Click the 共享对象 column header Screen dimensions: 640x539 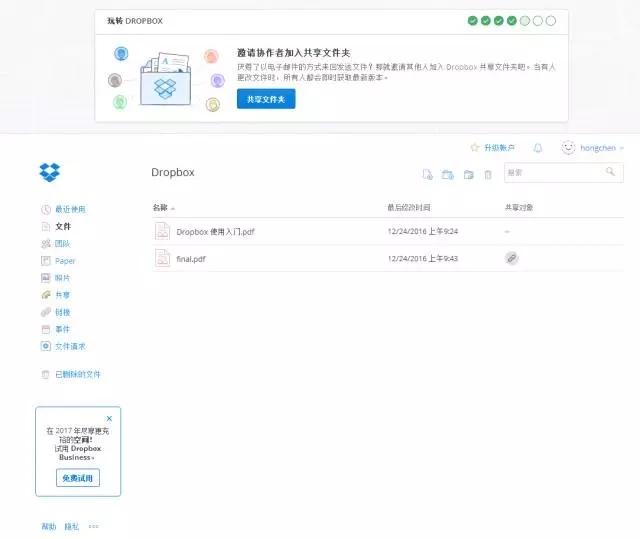(x=519, y=208)
